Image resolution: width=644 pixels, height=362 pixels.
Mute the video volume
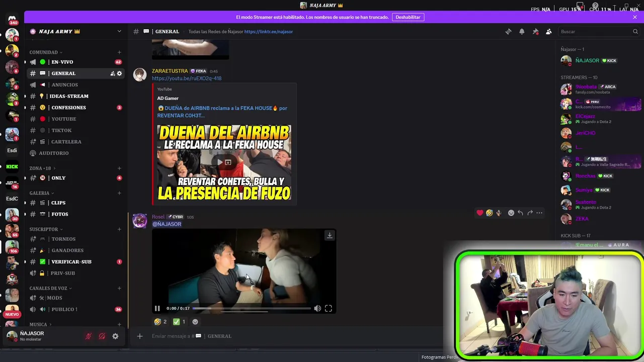pyautogui.click(x=317, y=308)
